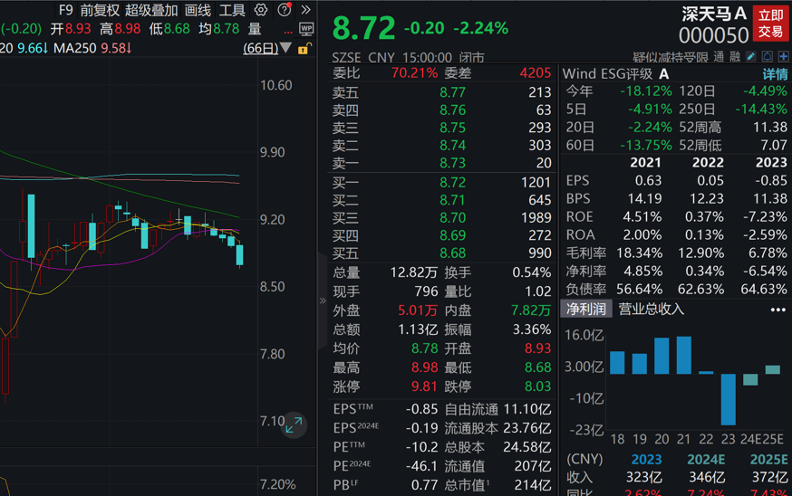Select the 净利润 tab
This screenshot has height=496, width=792.
586,309
